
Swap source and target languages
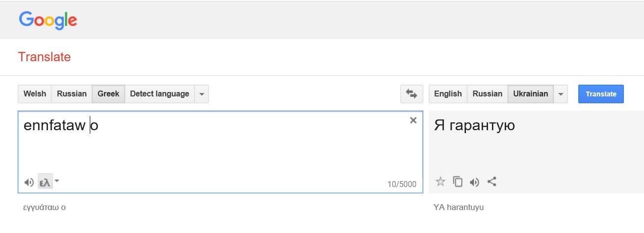click(412, 94)
